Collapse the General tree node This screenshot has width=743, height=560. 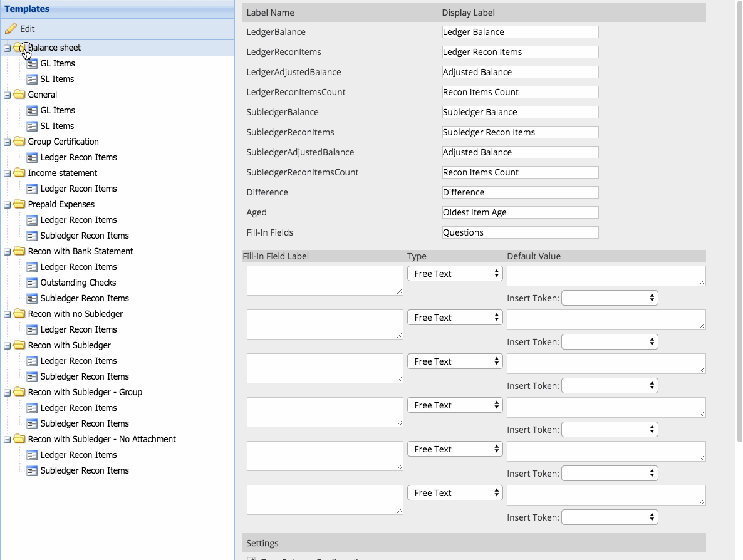click(7, 95)
